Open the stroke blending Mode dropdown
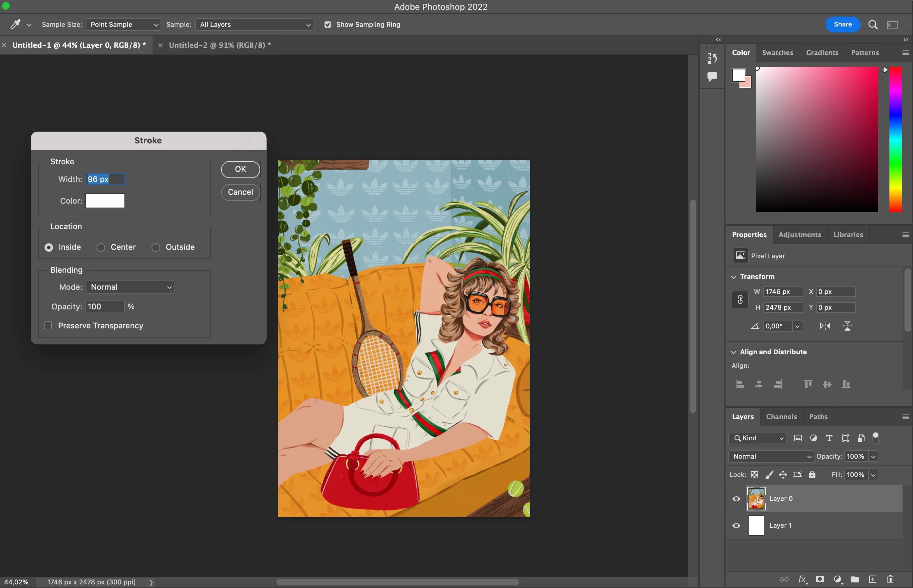This screenshot has height=588, width=913. (130, 287)
